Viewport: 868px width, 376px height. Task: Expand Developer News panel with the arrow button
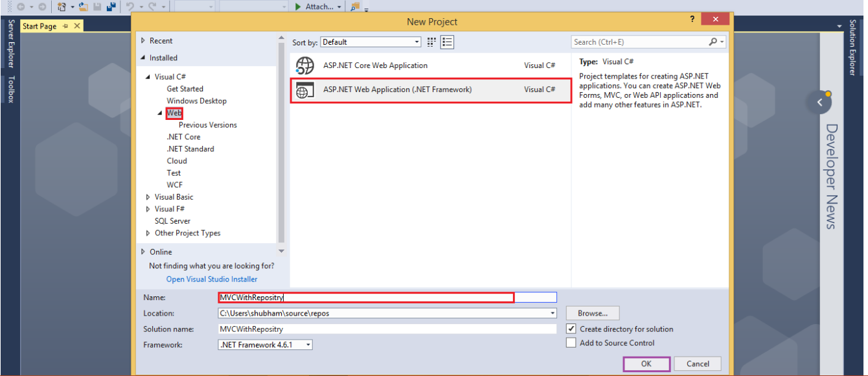pyautogui.click(x=819, y=102)
